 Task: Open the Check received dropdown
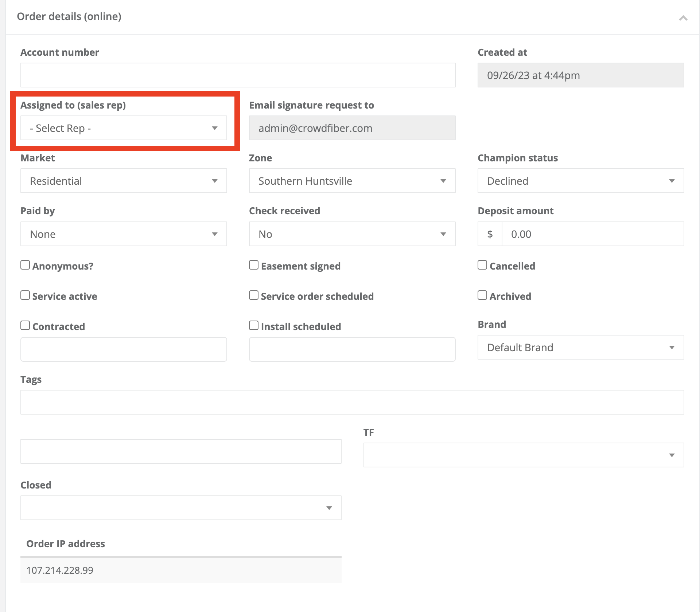click(352, 234)
